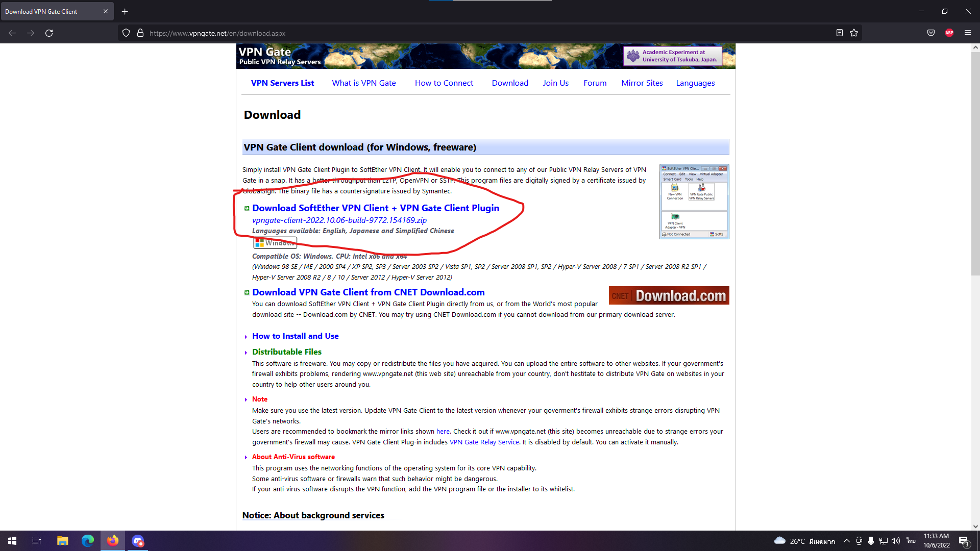Open the network tray icon
The height and width of the screenshot is (551, 980).
click(884, 541)
